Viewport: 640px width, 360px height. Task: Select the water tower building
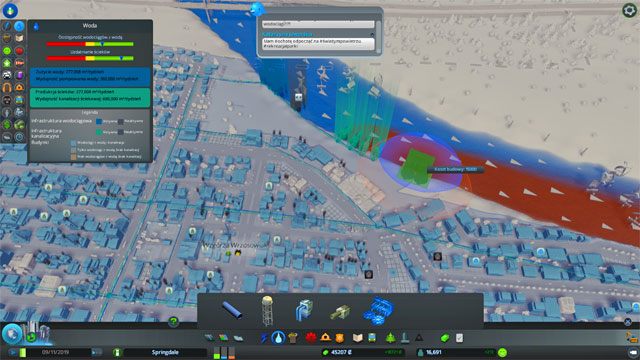267,310
